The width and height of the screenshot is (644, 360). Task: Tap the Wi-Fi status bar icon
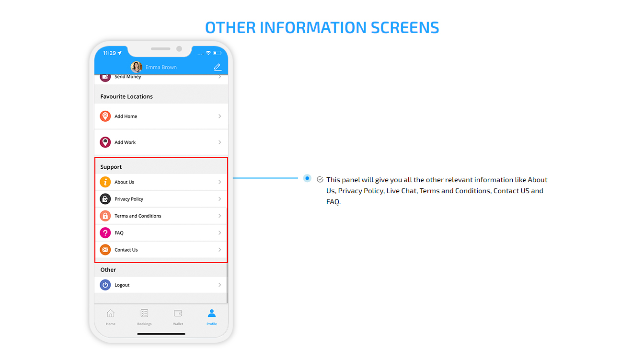tap(208, 53)
